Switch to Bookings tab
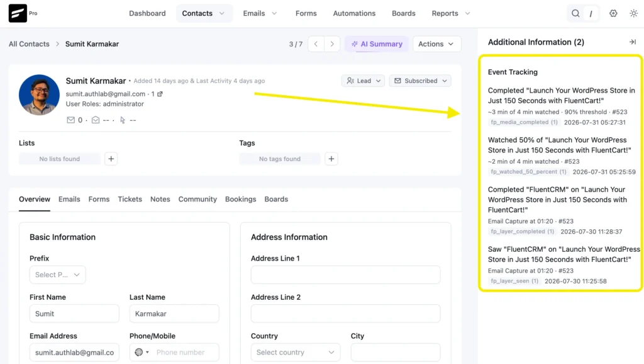The height and width of the screenshot is (364, 644). click(240, 199)
